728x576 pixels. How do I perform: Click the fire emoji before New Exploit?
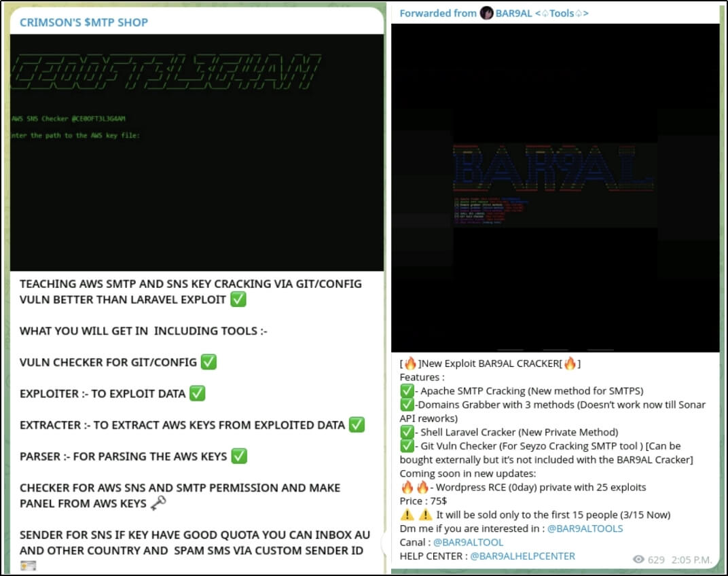(410, 363)
